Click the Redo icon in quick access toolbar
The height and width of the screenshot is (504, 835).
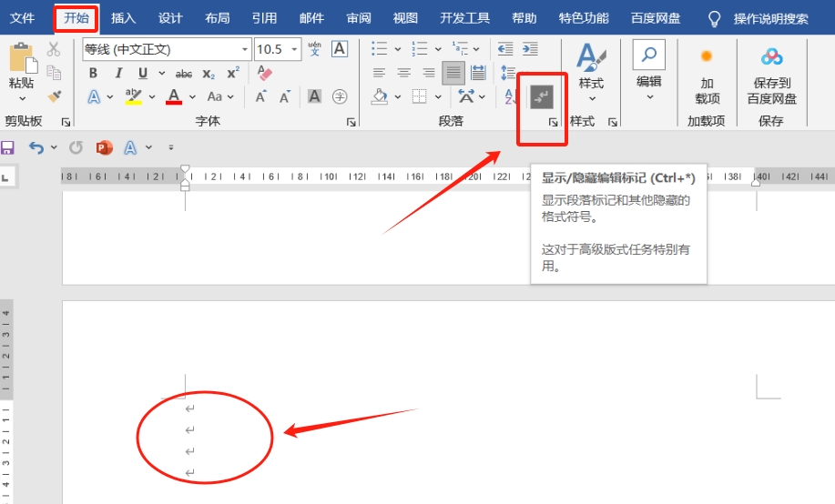(x=76, y=147)
